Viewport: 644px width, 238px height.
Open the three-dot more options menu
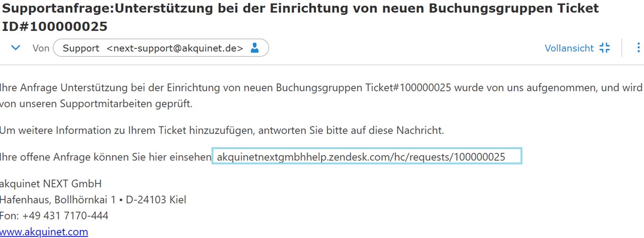[x=639, y=48]
